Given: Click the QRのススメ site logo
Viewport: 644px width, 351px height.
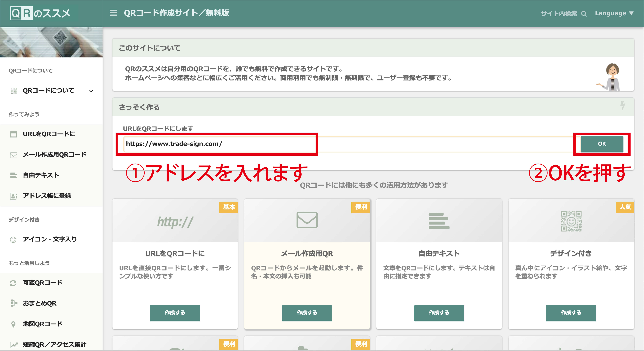Looking at the screenshot, I should (41, 13).
